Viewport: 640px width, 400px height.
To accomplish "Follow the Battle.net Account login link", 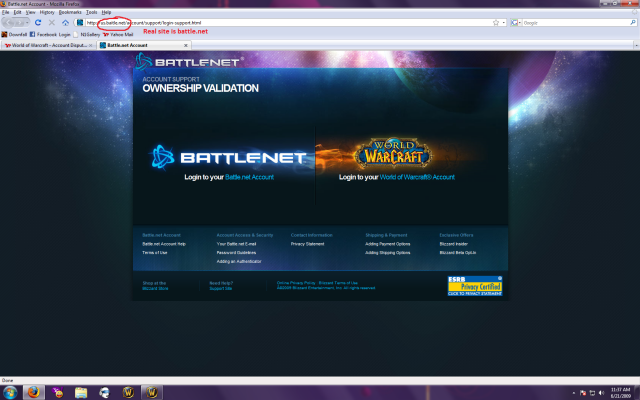I will [x=249, y=177].
